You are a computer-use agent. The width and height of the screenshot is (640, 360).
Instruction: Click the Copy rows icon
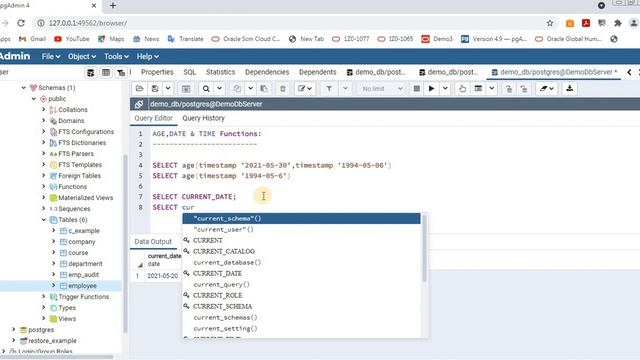point(237,89)
